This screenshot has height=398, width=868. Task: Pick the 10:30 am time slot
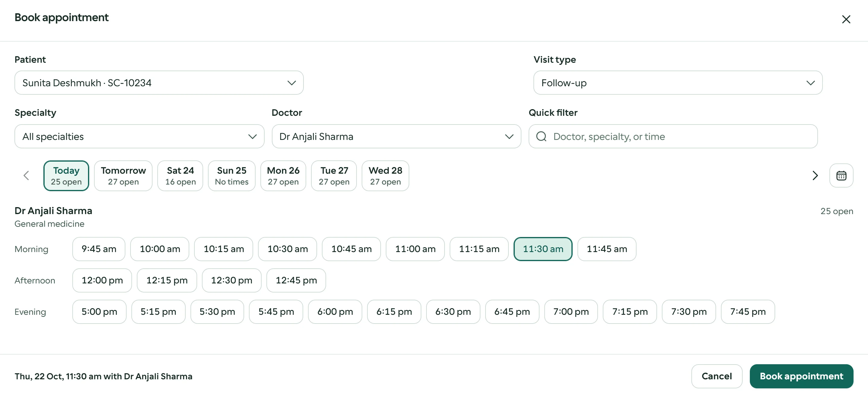[x=288, y=249]
